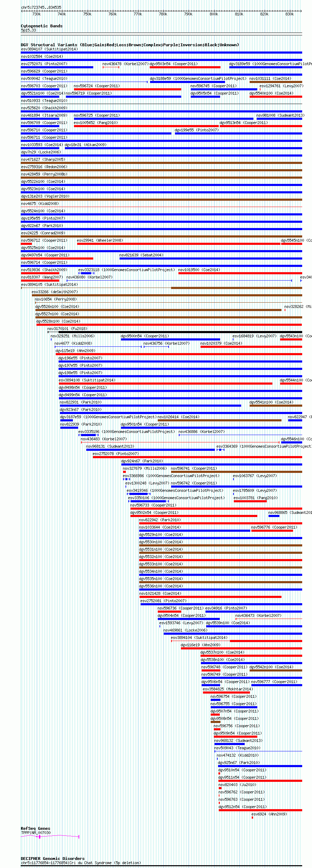
Task: Click the DGV Structural Variants track header
Action: (x=130, y=45)
